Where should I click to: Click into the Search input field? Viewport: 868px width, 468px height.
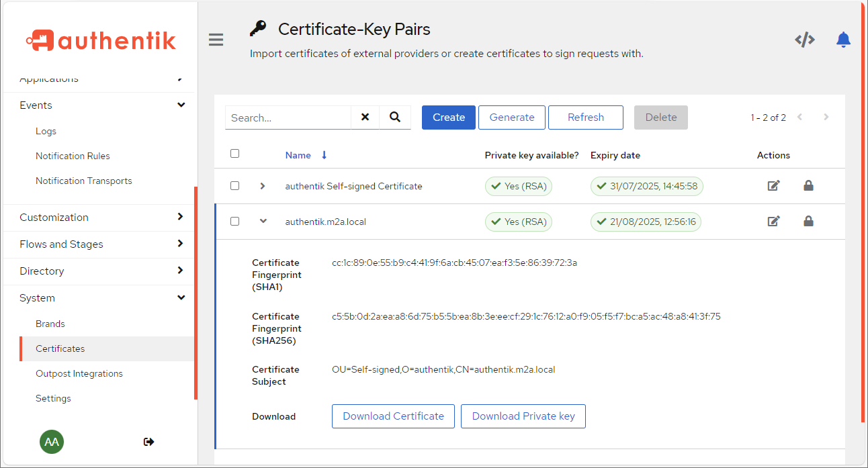pyautogui.click(x=288, y=118)
